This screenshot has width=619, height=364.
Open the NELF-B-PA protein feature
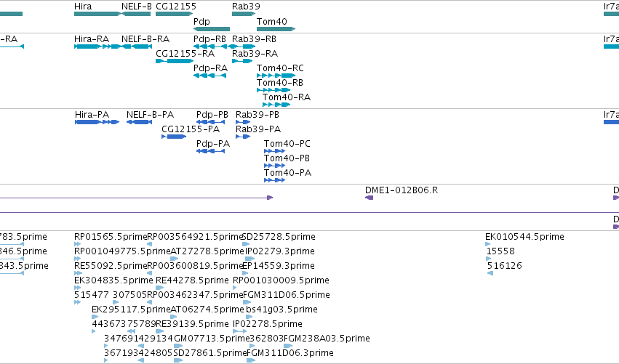click(140, 122)
